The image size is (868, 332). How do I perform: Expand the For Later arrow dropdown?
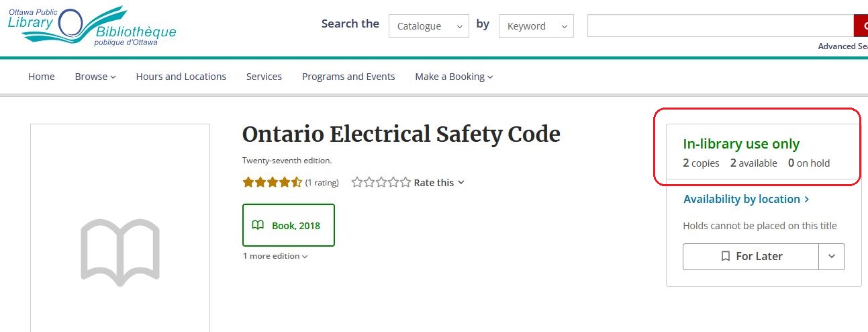(832, 256)
